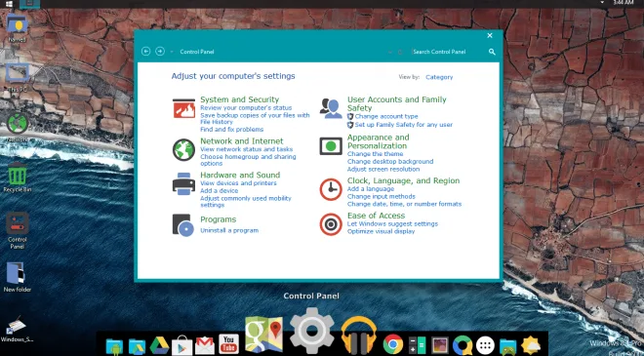Viewport: 644px width, 356px height.
Task: Click Change date, time, or number formats
Action: (404, 204)
